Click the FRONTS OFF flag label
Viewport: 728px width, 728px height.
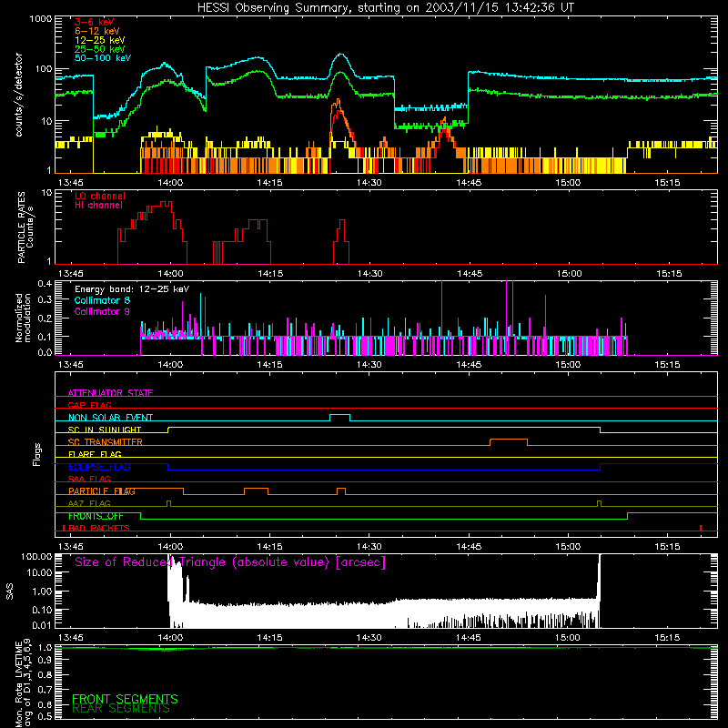pyautogui.click(x=96, y=516)
